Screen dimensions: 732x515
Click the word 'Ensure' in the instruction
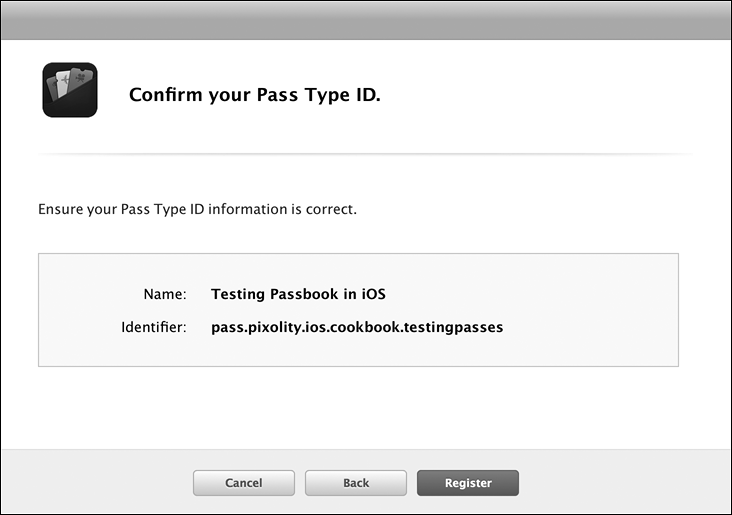[59, 210]
